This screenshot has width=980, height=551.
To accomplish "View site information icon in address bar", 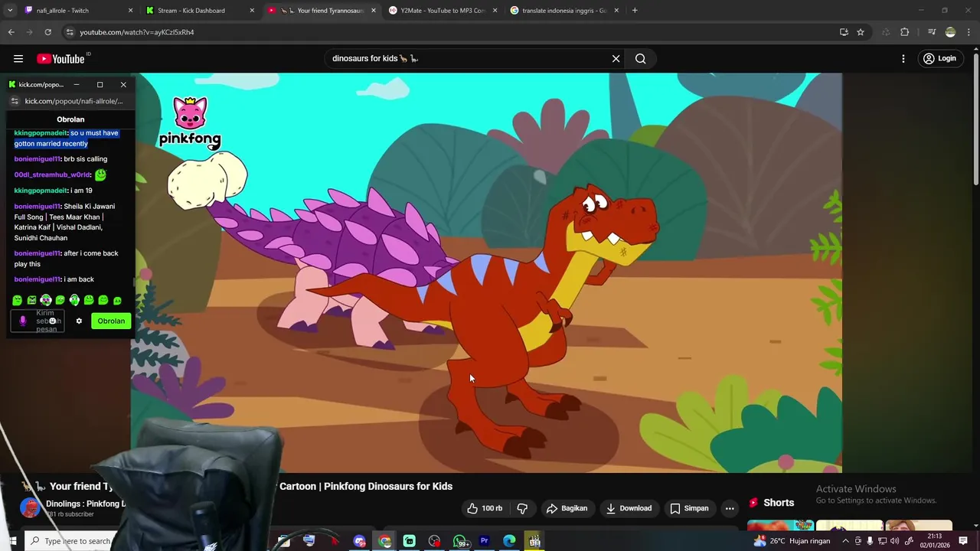I will tap(70, 32).
